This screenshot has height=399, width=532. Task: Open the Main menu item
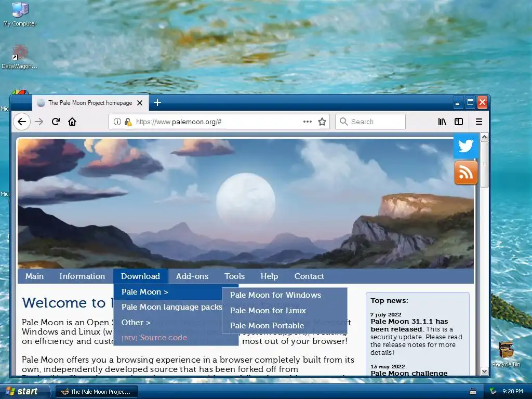pos(34,276)
